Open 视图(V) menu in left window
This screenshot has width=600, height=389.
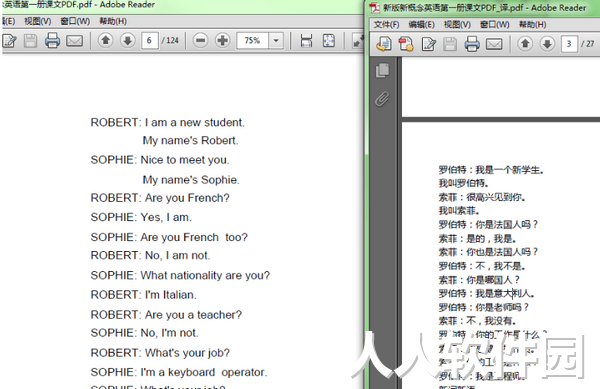[x=38, y=21]
